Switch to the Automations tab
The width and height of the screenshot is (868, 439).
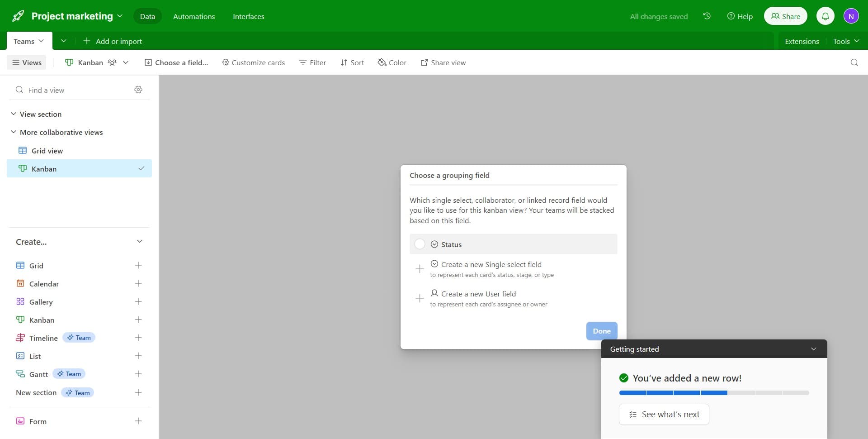(194, 16)
